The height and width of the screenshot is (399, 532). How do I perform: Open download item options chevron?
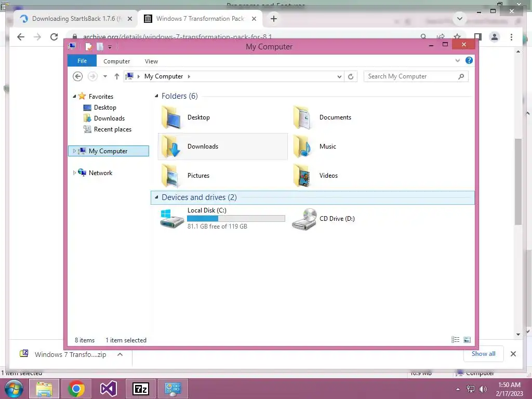point(120,354)
